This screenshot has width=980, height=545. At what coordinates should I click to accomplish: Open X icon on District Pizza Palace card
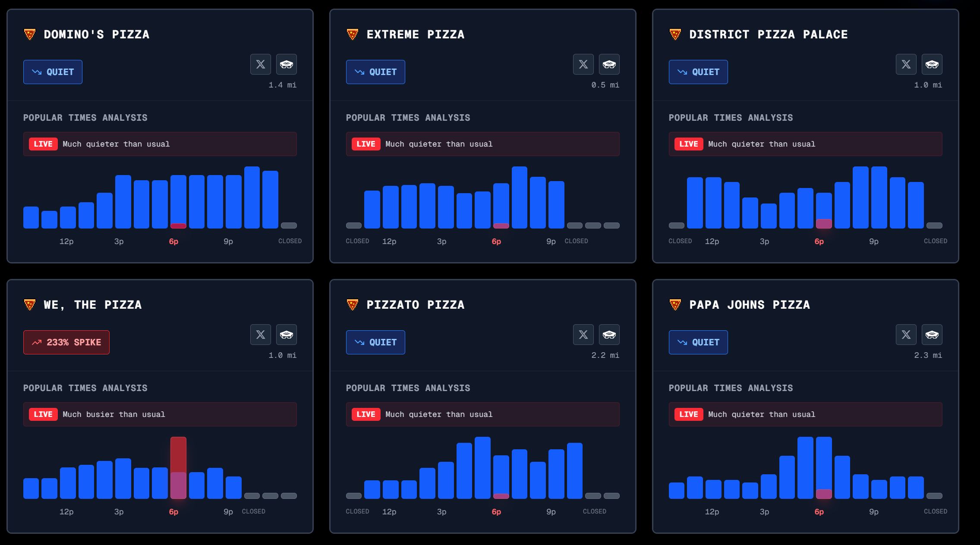906,64
